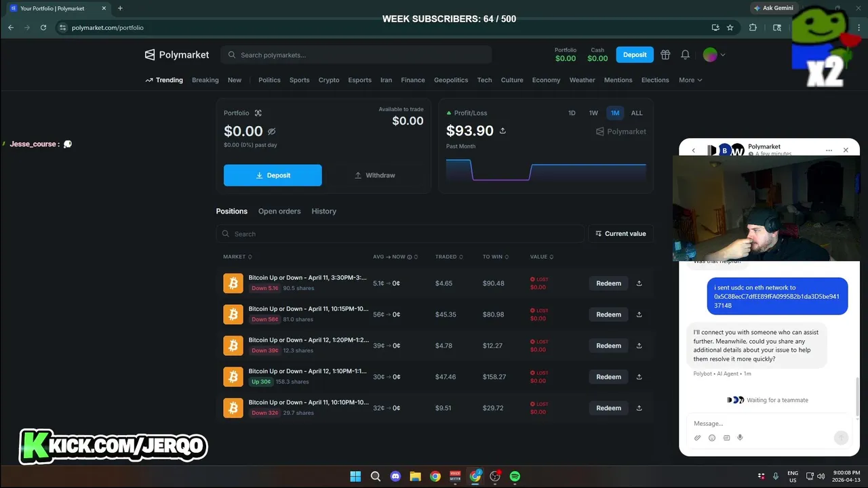The height and width of the screenshot is (488, 868).
Task: Click the scan icon beside Portfolio label
Action: 258,113
